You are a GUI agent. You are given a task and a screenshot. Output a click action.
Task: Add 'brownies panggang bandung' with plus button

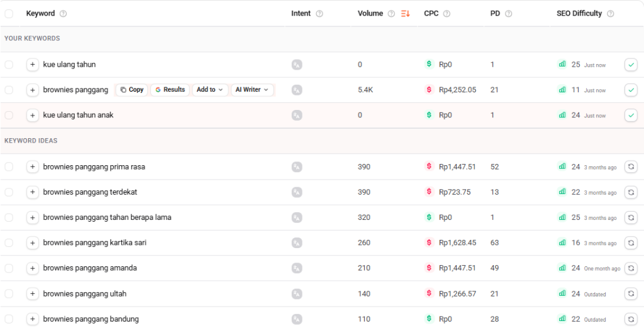pyautogui.click(x=33, y=319)
